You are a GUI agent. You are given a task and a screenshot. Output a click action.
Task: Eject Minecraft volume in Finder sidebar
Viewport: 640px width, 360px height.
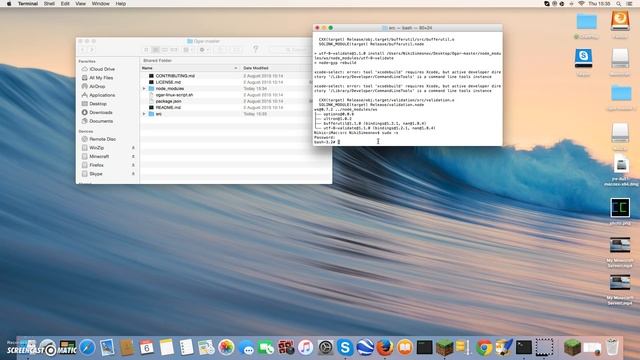click(x=133, y=156)
